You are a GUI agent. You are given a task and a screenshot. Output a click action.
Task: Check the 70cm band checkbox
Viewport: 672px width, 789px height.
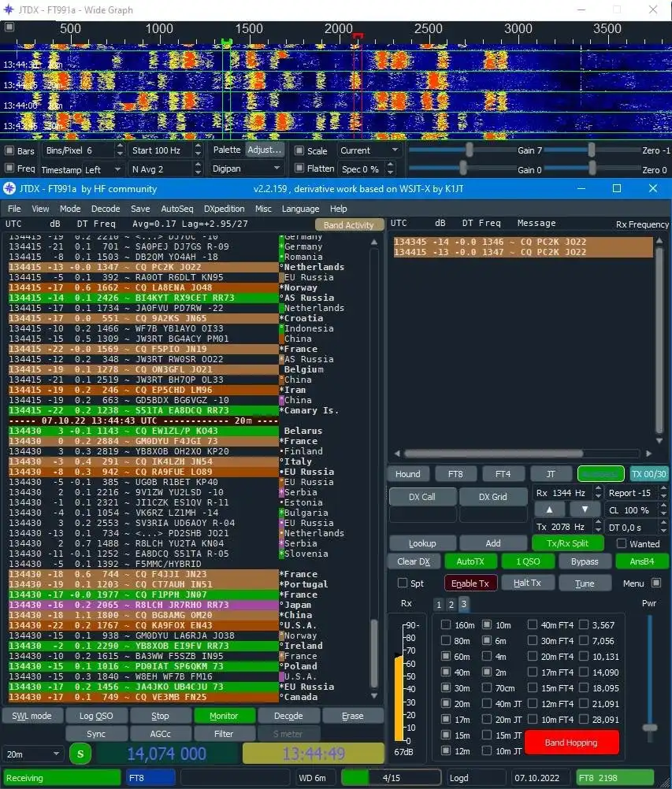(487, 687)
